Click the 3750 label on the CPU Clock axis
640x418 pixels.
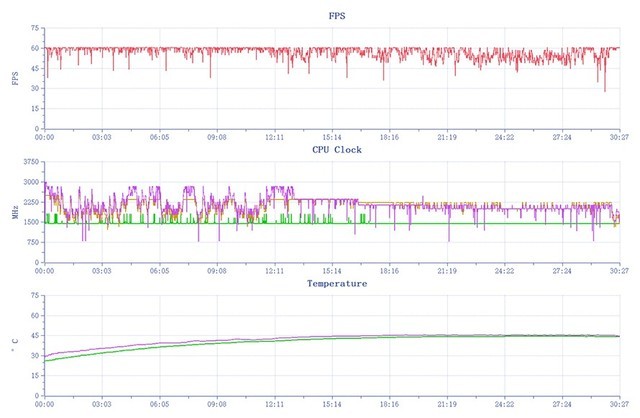[28, 162]
